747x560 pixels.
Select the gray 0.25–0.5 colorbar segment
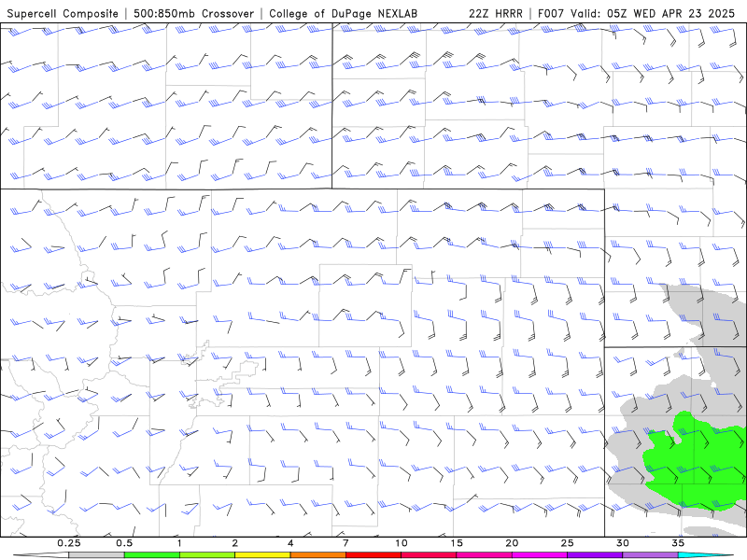click(96, 555)
